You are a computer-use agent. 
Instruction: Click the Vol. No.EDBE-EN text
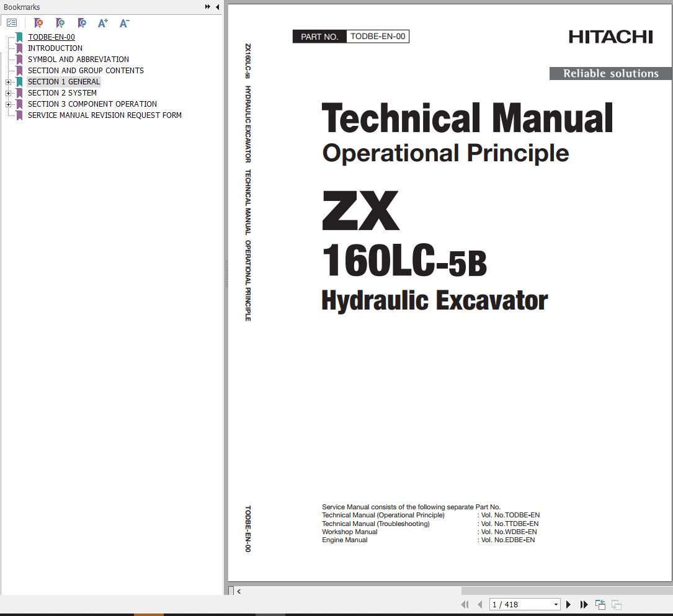coord(508,540)
